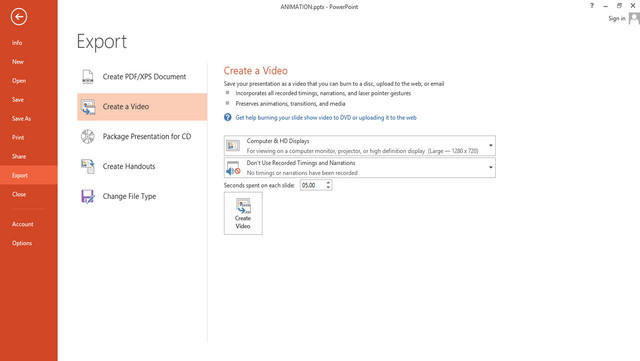Open the burning slide show to DVD help link
Screen dimensions: 640x361
(x=326, y=118)
